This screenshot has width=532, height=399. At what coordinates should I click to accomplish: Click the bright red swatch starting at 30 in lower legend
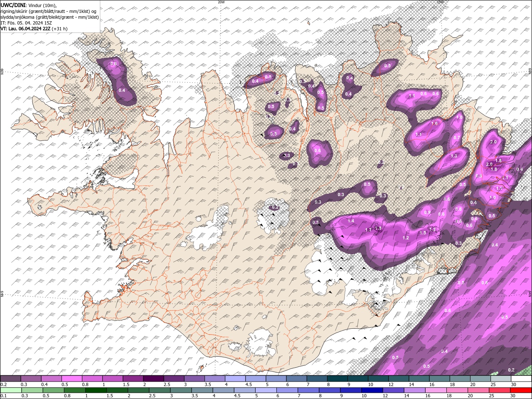point(521,390)
